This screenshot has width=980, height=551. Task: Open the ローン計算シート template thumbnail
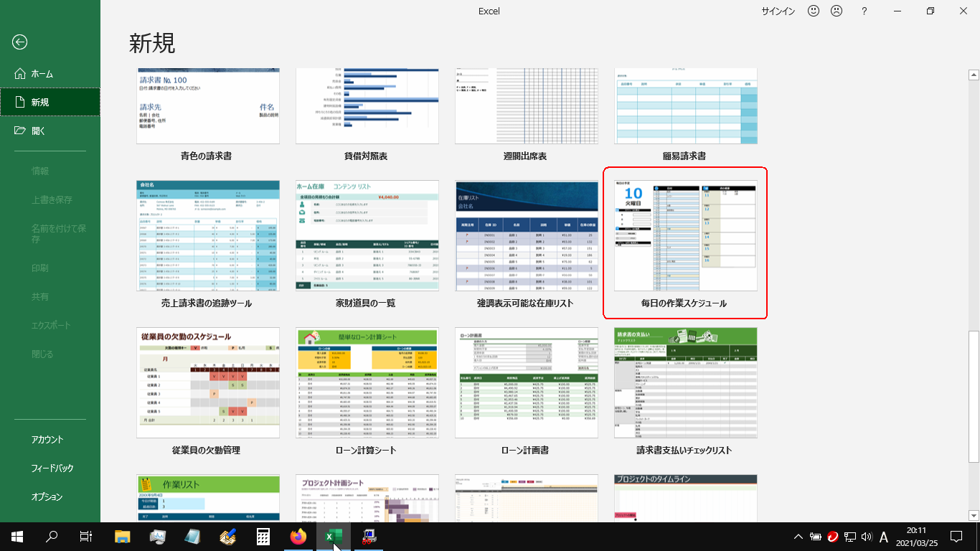(x=367, y=383)
